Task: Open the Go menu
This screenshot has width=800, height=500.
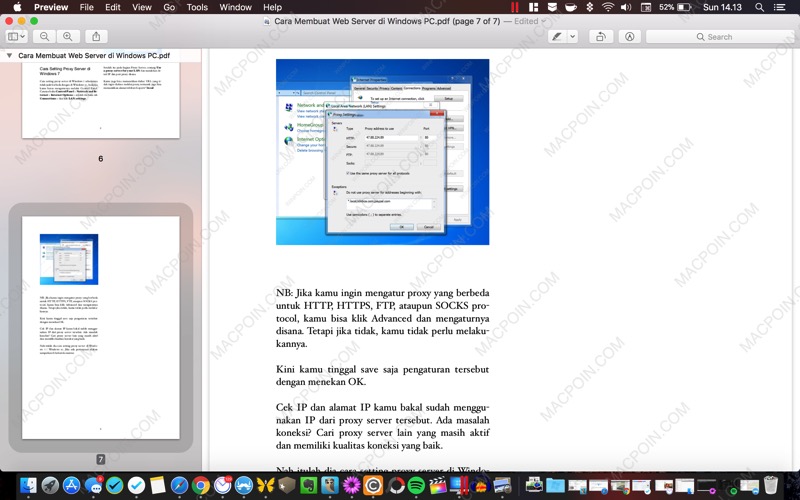Action: point(169,7)
